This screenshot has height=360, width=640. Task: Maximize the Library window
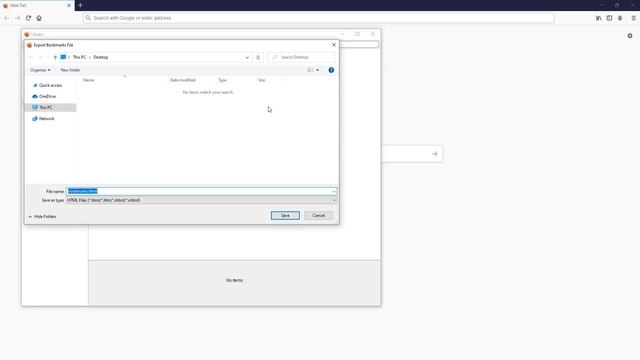coord(358,34)
